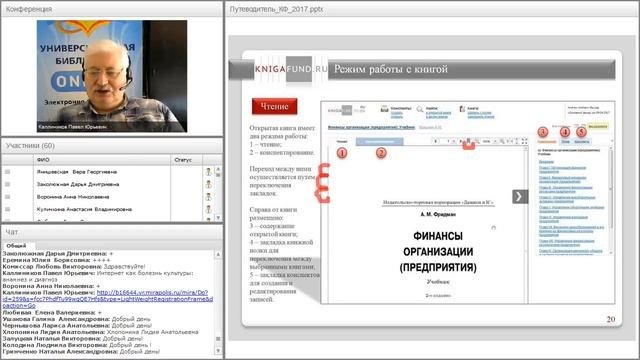Select participant row Воронина Анна Николаевна
The image size is (640, 360).
[x=107, y=197]
